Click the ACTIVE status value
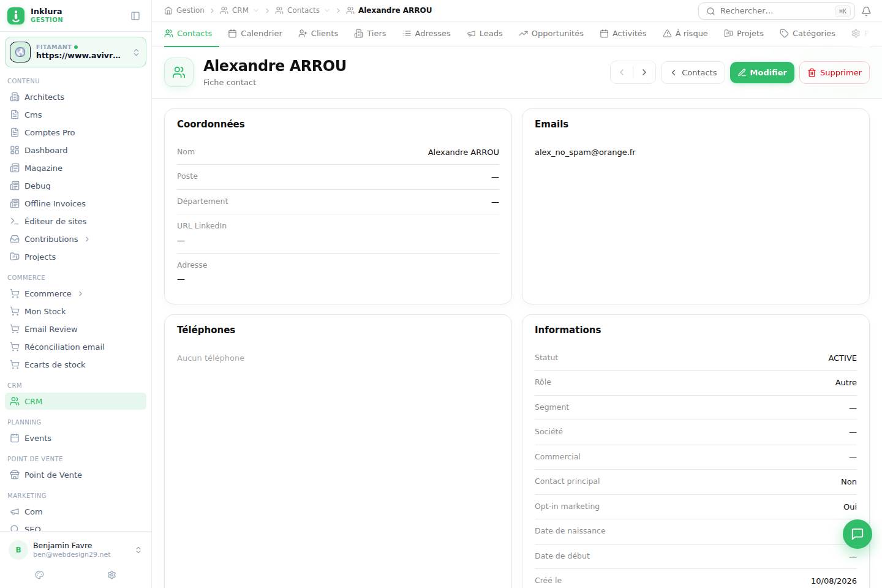 [842, 358]
